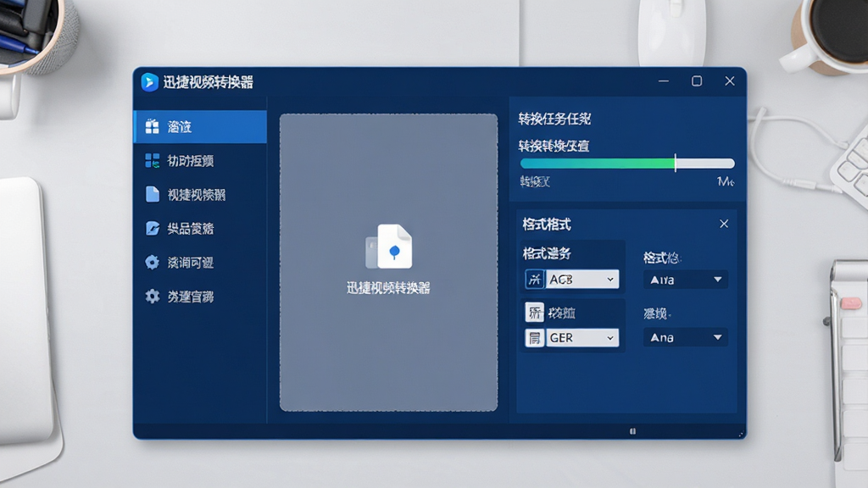The image size is (868, 488).
Task: Click the 格式格式 panel title
Action: click(x=547, y=225)
